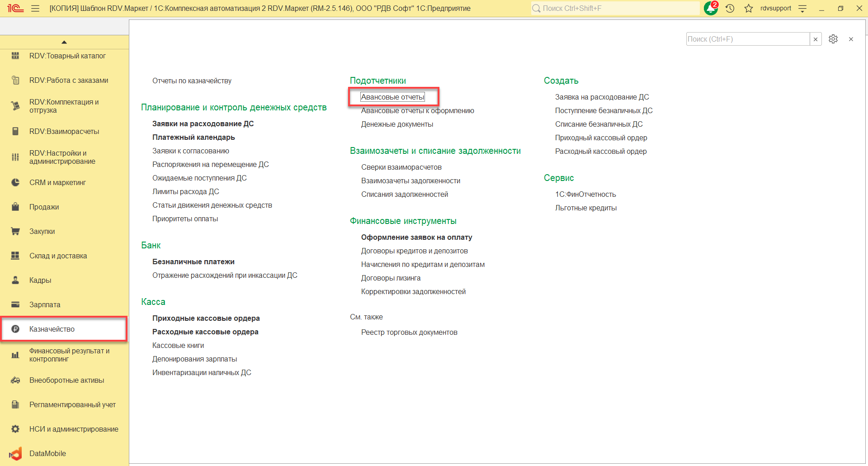
Task: Close the Казначейство section menu
Action: pos(851,39)
